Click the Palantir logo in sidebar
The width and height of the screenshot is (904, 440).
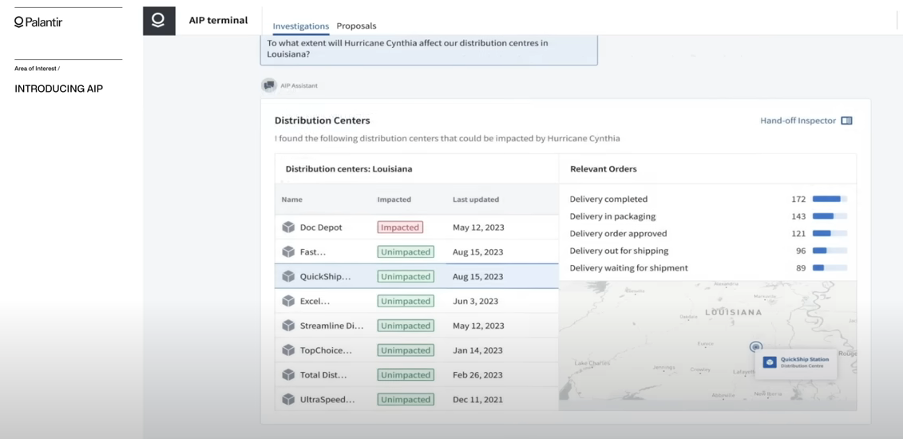38,22
